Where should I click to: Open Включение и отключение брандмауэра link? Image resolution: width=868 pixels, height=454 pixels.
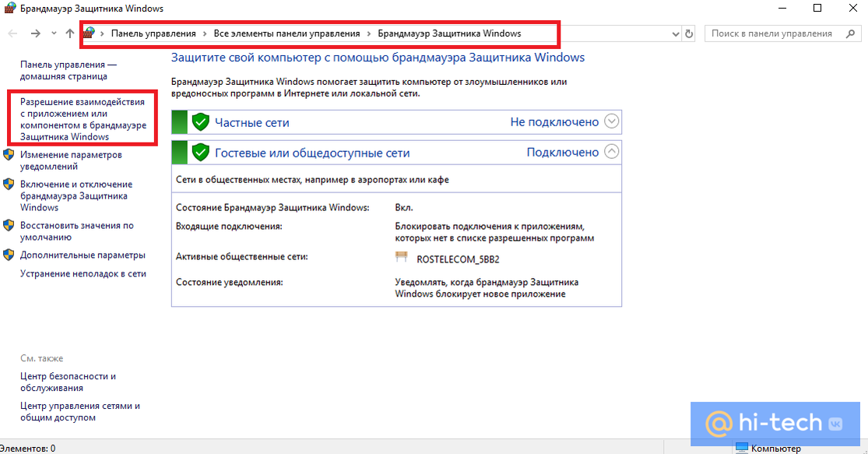tap(76, 195)
